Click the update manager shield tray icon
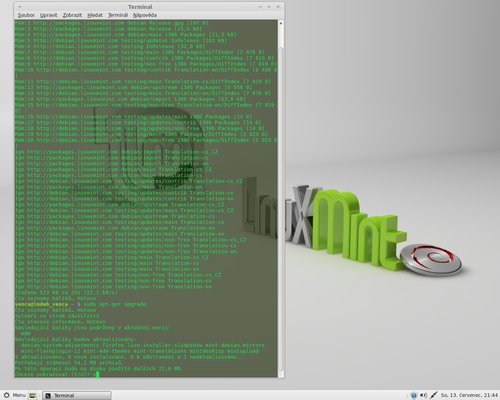The image size is (500, 400). [x=414, y=395]
